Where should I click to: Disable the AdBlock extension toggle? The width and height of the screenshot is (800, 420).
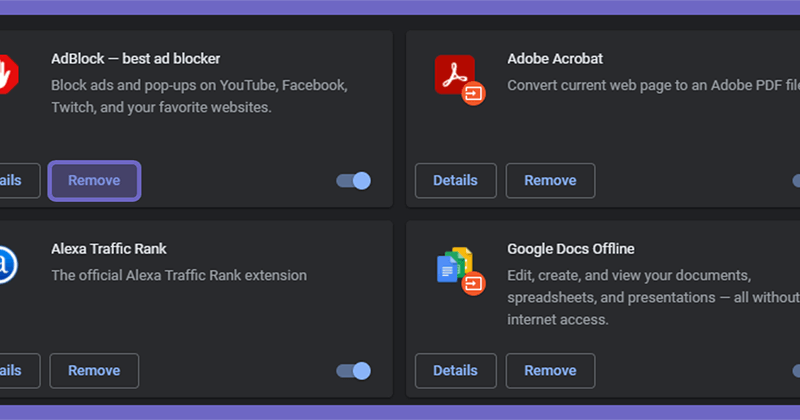click(354, 181)
